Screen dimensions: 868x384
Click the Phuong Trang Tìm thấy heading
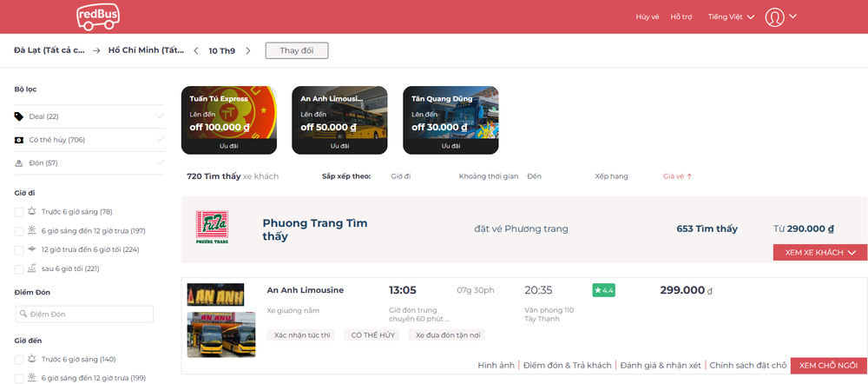tap(315, 229)
